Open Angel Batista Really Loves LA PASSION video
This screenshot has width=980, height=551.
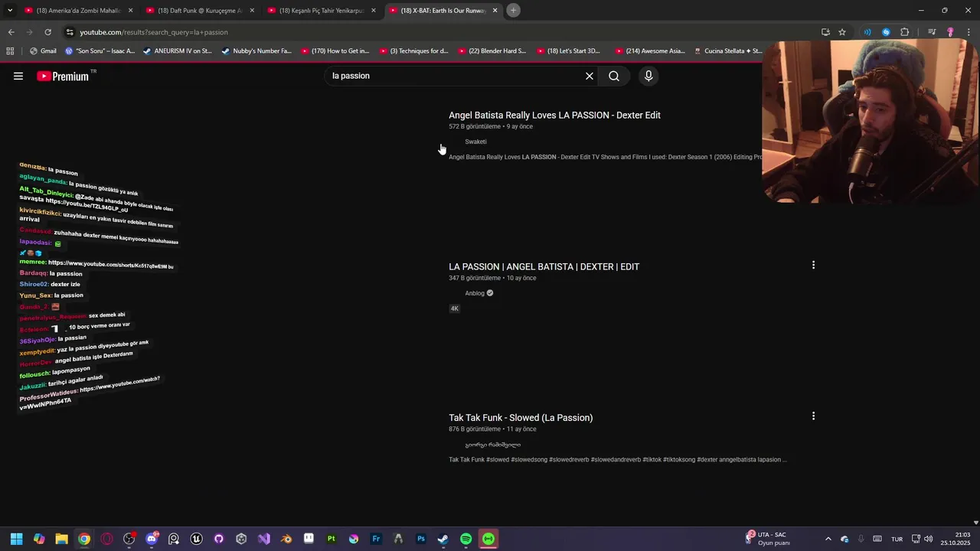coord(554,115)
